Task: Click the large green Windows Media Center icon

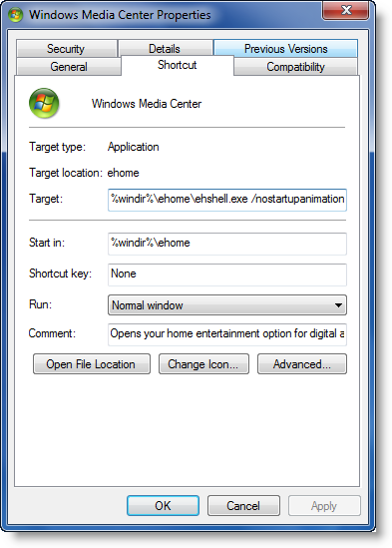Action: click(44, 103)
